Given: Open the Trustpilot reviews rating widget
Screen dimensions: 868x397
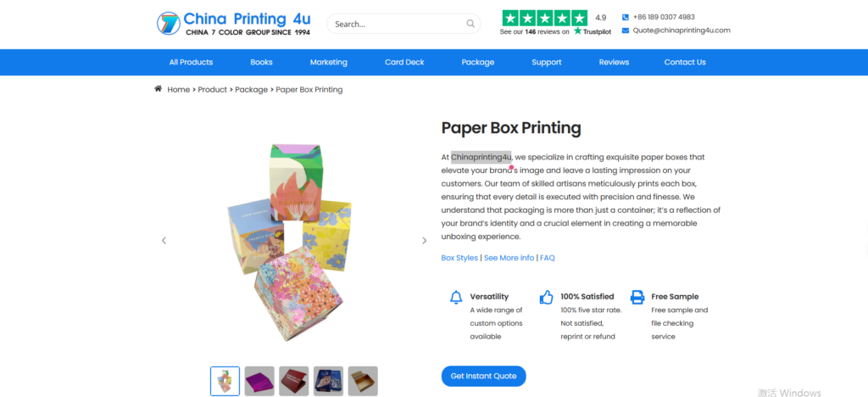Looking at the screenshot, I should (555, 23).
